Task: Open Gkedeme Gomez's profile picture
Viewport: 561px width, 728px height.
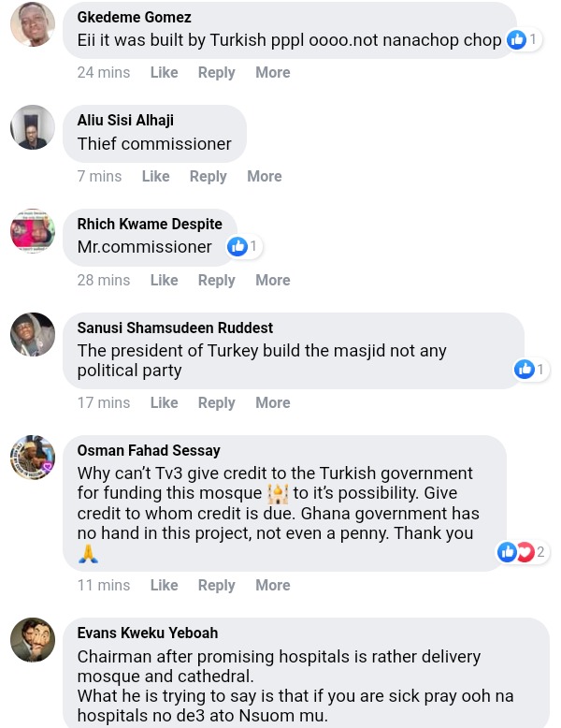Action: coord(33,24)
